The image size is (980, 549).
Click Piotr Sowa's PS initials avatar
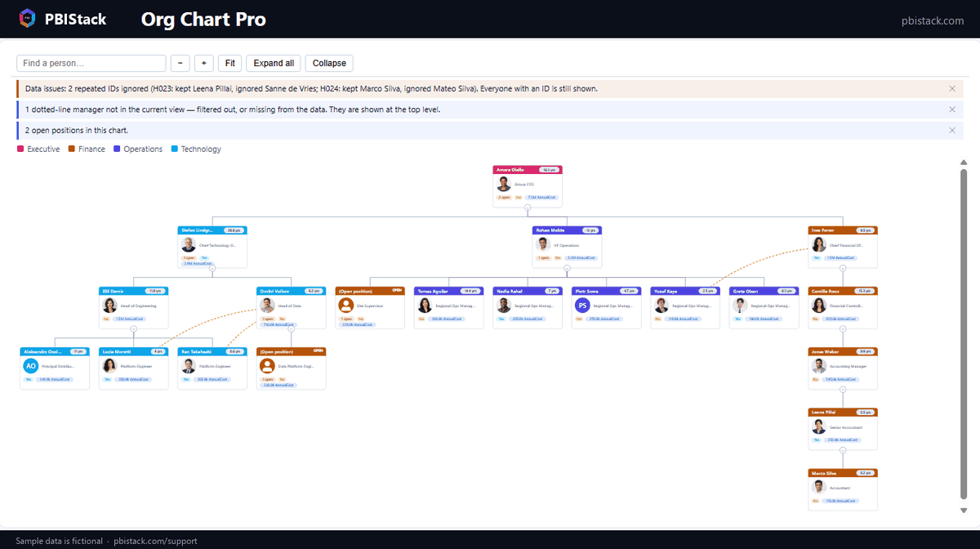tap(582, 306)
